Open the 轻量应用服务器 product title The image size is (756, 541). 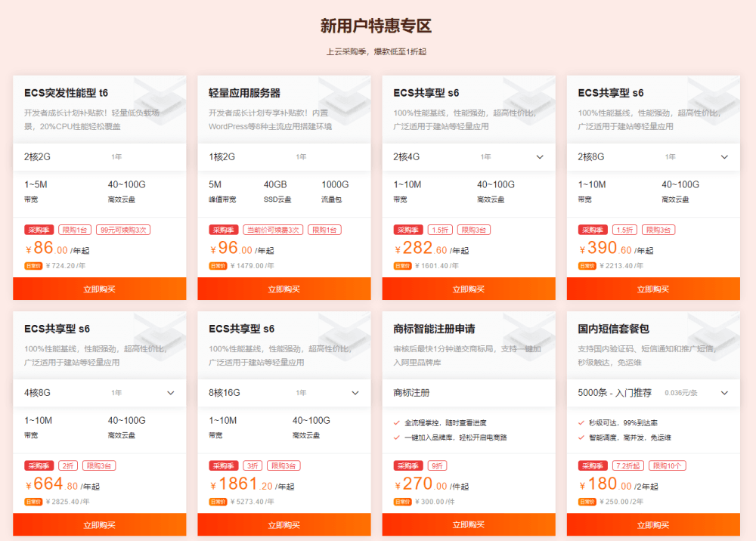click(244, 93)
